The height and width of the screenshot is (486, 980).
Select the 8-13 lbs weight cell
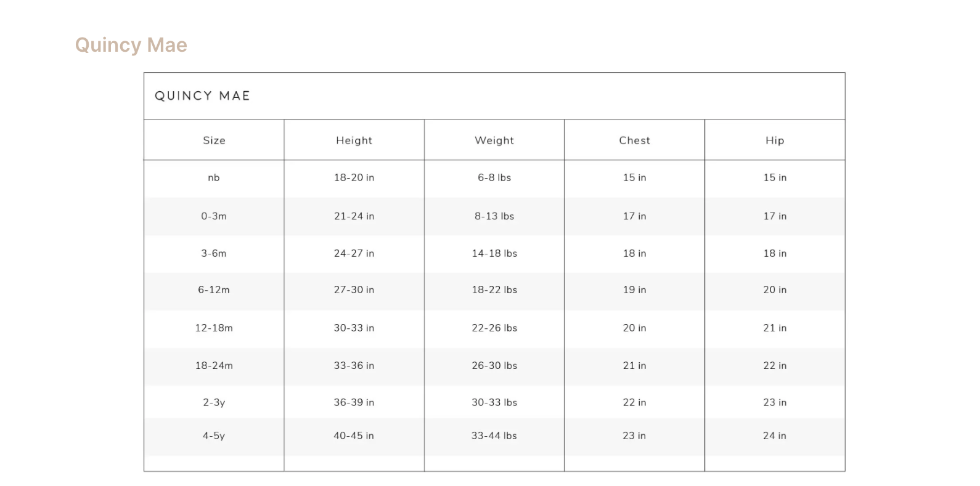tap(494, 216)
